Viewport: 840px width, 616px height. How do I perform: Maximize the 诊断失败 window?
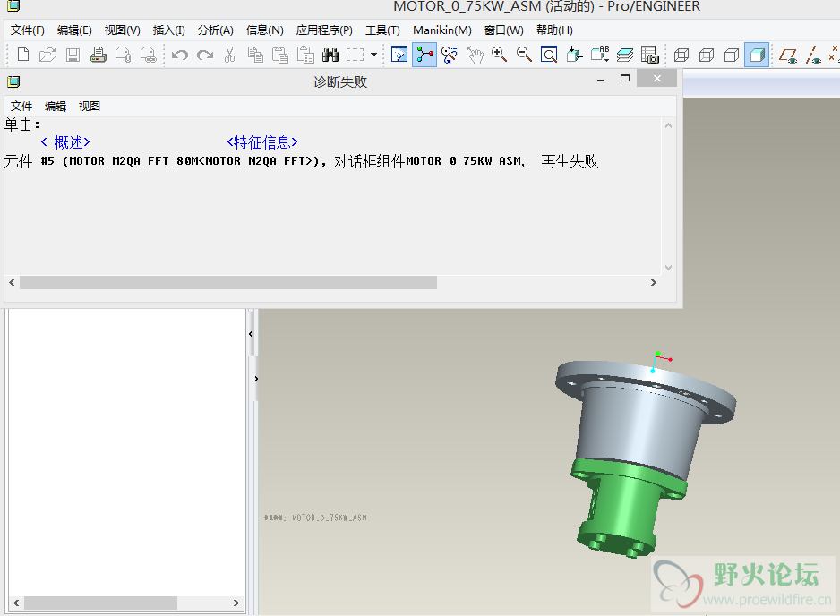click(x=625, y=79)
